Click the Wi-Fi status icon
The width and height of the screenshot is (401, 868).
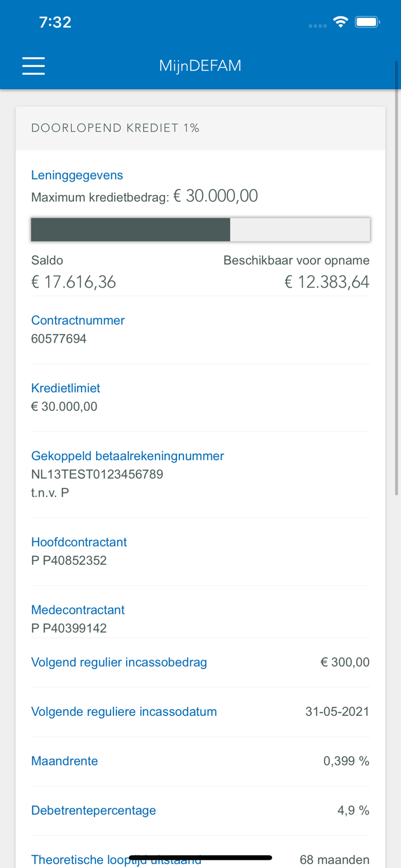(340, 21)
